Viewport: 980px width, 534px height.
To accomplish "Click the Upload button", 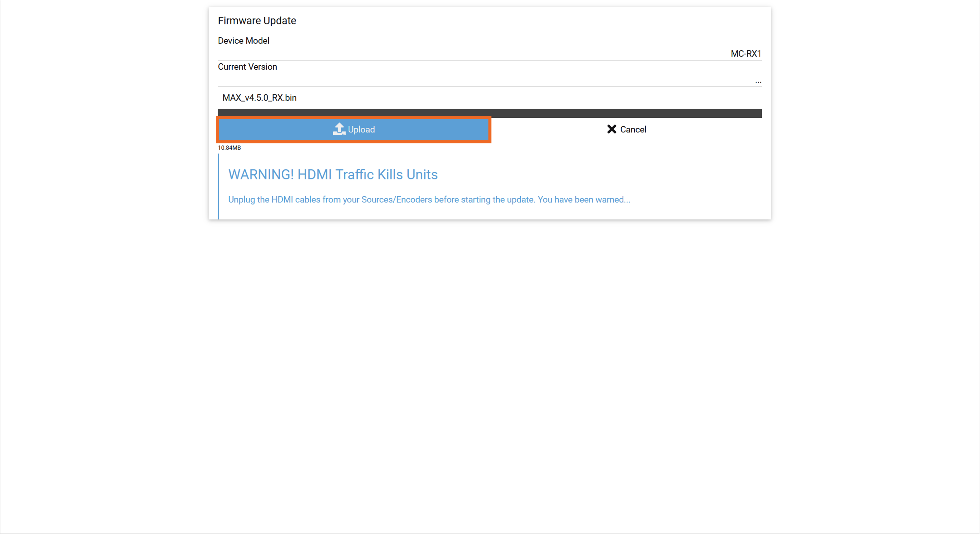I will 354,129.
